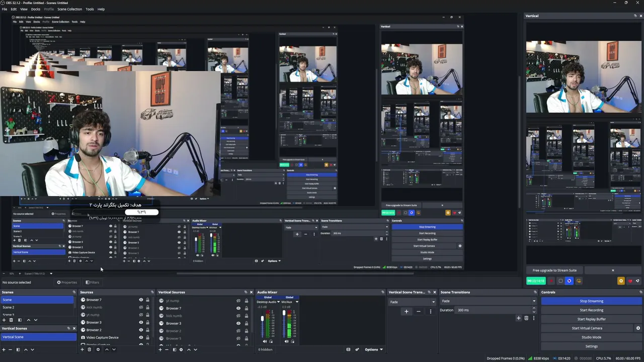Remove selected source with Sources trash icon
Viewport: 644px width, 362px height.
pos(90,349)
